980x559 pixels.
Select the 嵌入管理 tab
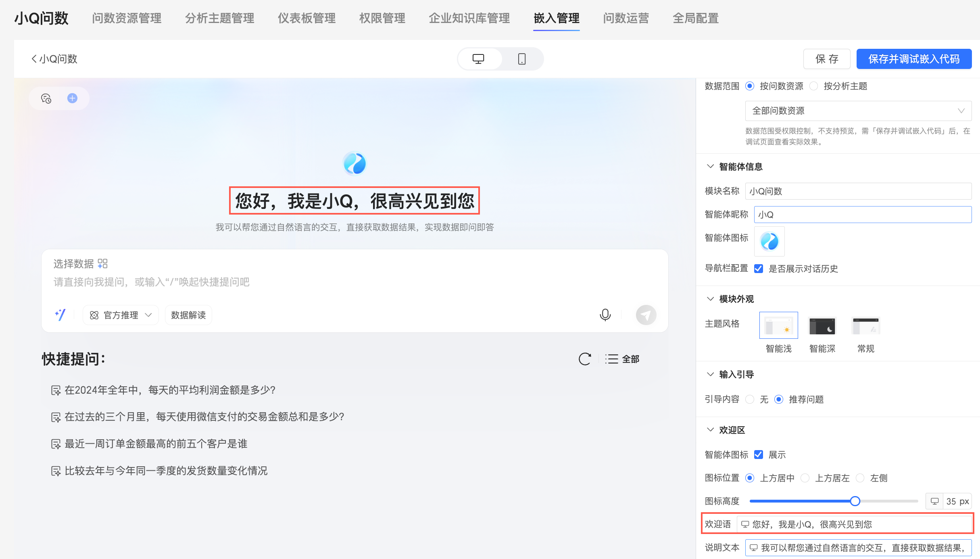click(556, 18)
